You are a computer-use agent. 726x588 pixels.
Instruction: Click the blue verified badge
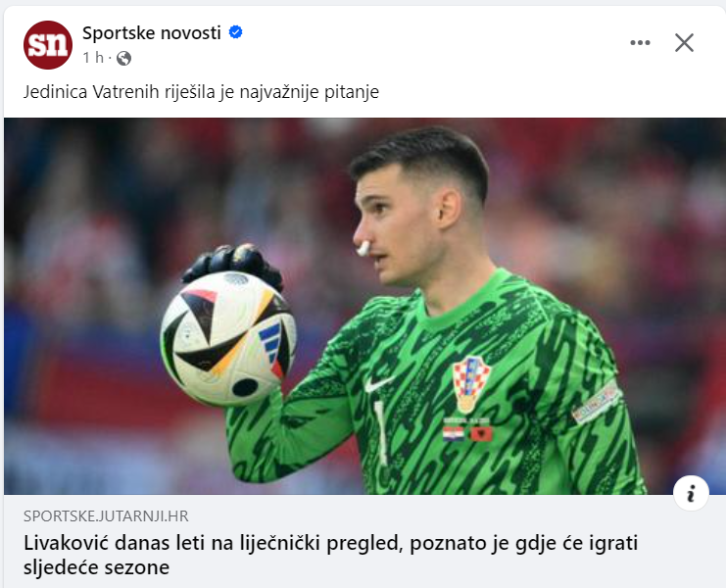coord(236,32)
